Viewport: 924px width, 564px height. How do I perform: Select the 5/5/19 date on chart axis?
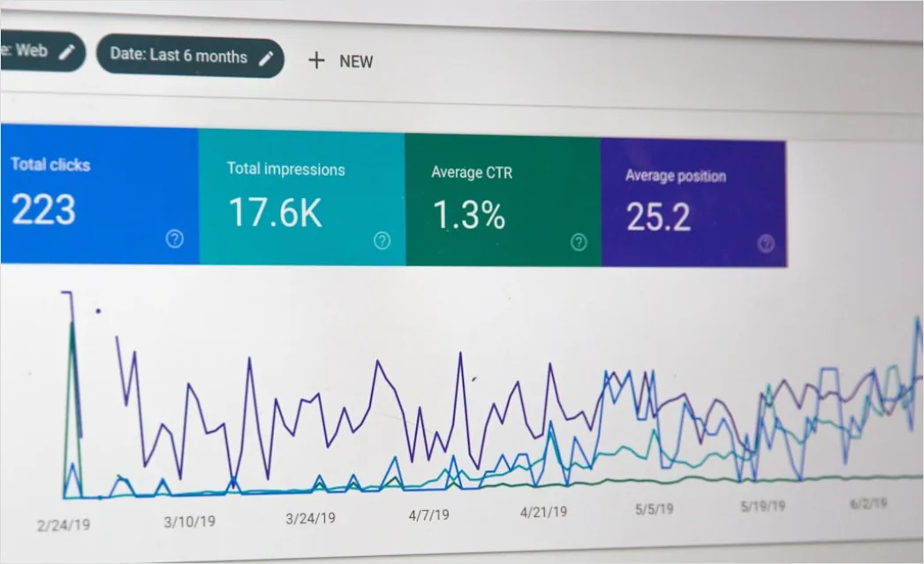(654, 508)
